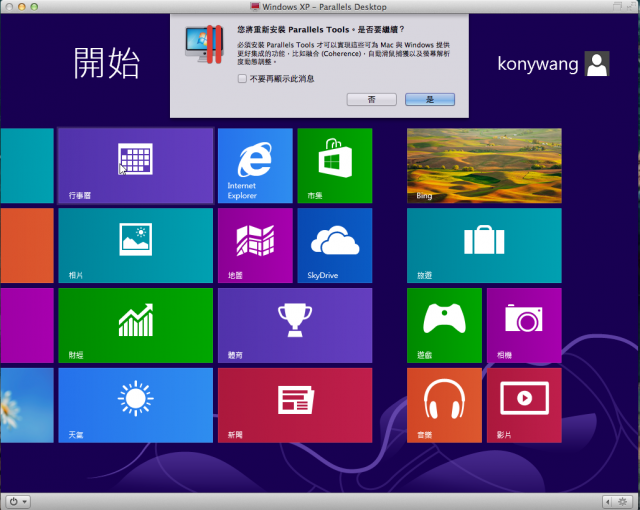The image size is (640, 510).
Task: Click the left arrow in status bar
Action: pos(608,501)
